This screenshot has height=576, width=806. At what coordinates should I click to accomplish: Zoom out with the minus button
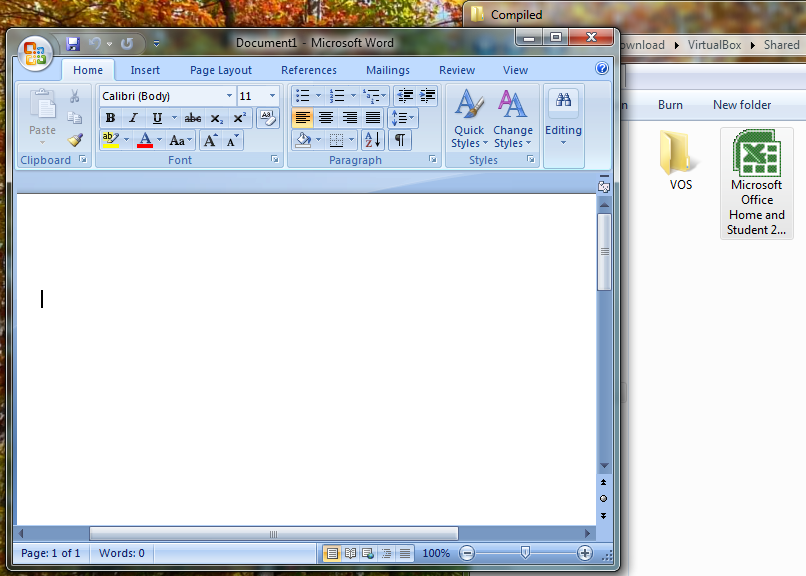coord(467,553)
